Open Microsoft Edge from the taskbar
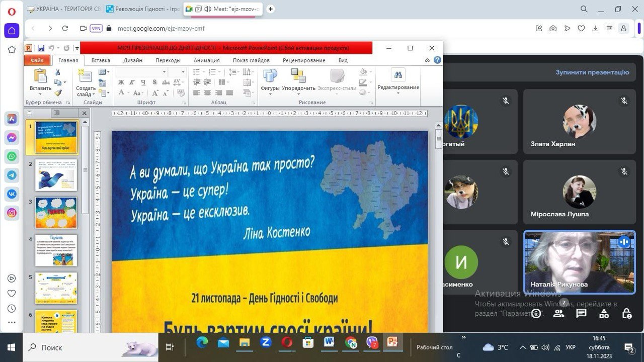 (202, 342)
